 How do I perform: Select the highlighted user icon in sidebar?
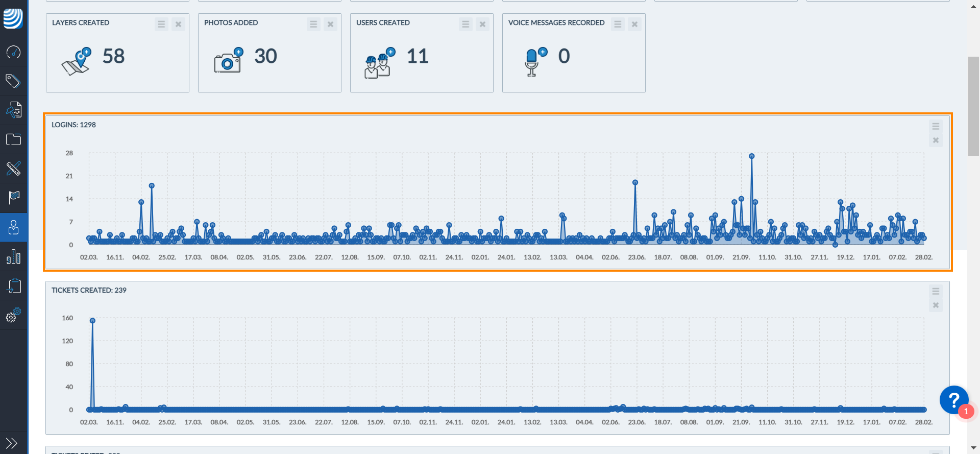13,227
